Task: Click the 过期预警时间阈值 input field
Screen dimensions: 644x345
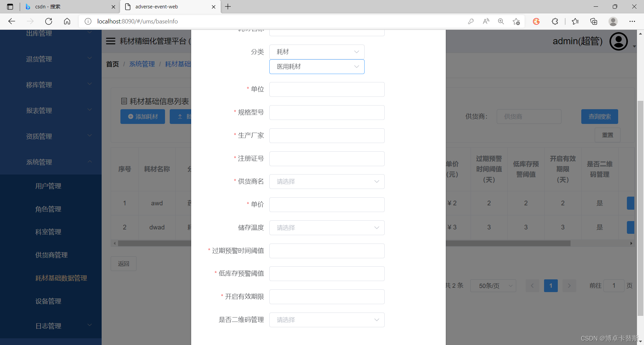Action: click(327, 251)
